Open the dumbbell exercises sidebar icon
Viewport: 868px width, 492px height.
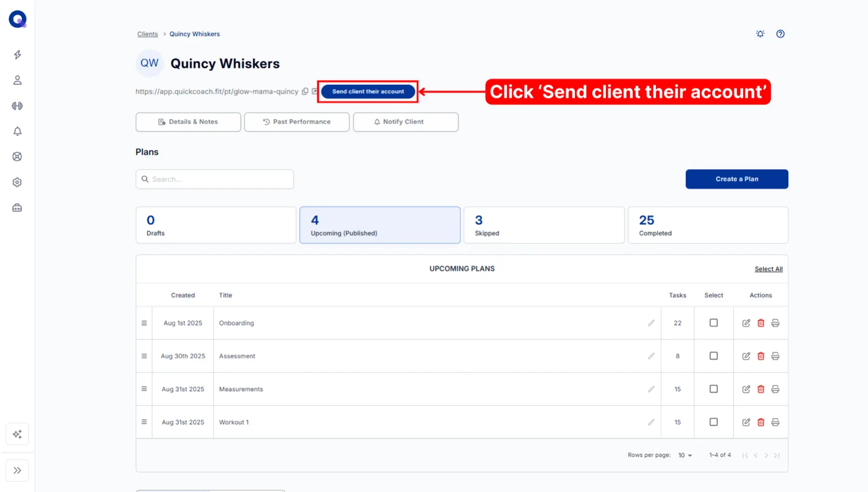click(x=17, y=106)
